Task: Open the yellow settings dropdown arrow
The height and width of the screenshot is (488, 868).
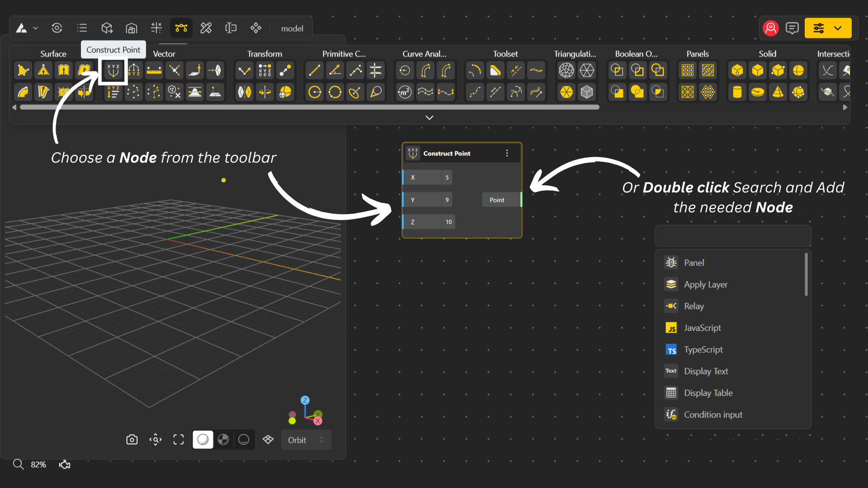Action: coord(838,28)
